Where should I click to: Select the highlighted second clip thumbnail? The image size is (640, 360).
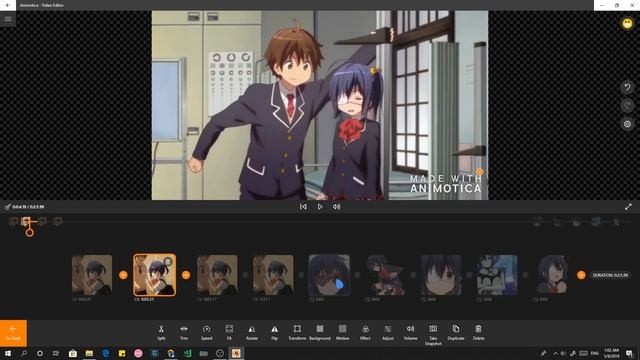[x=155, y=275]
